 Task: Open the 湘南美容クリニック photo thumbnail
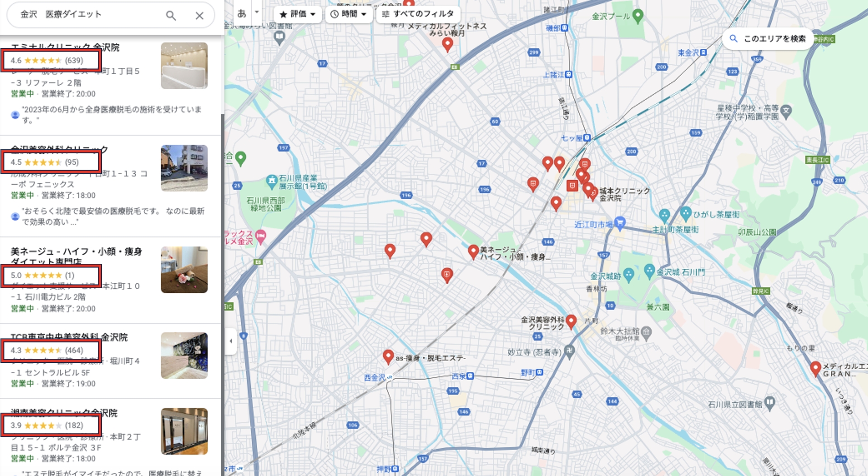pyautogui.click(x=184, y=431)
